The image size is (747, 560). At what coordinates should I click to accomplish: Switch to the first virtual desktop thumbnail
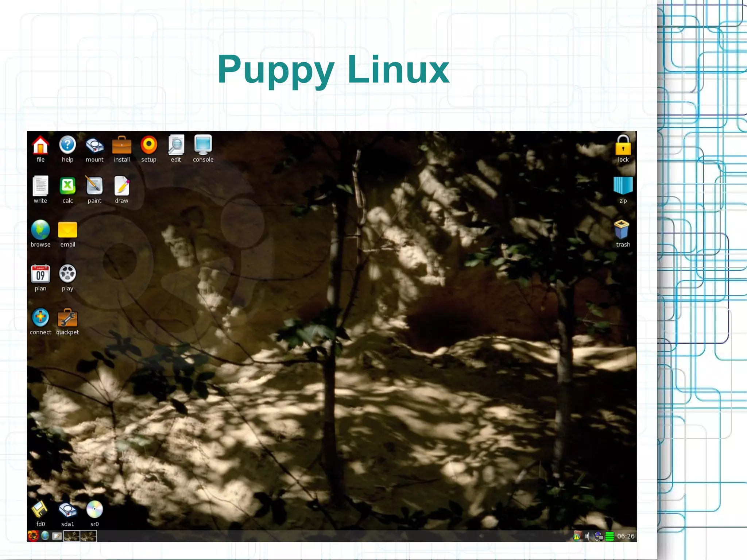point(72,536)
